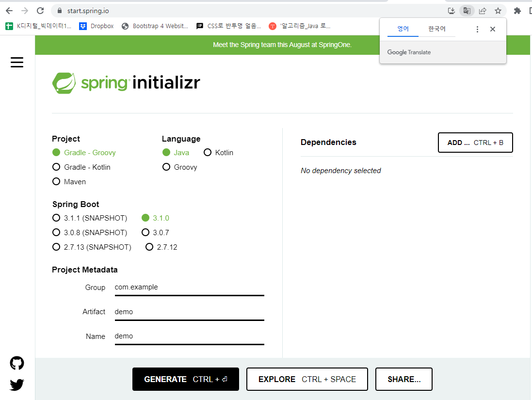Viewport: 532px width, 400px height.
Task: Click the Google Translate icon in address bar
Action: (x=467, y=11)
